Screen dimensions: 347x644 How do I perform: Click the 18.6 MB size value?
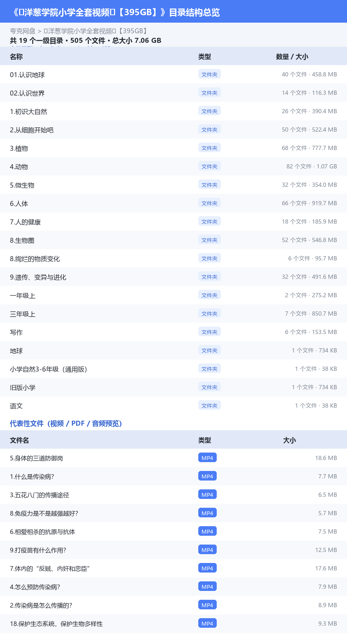[326, 458]
